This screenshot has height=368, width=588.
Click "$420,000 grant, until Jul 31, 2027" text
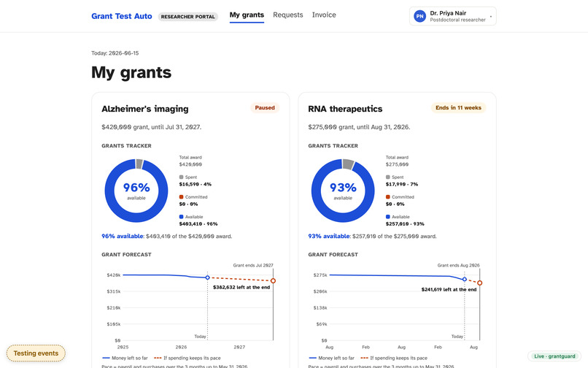tap(152, 127)
